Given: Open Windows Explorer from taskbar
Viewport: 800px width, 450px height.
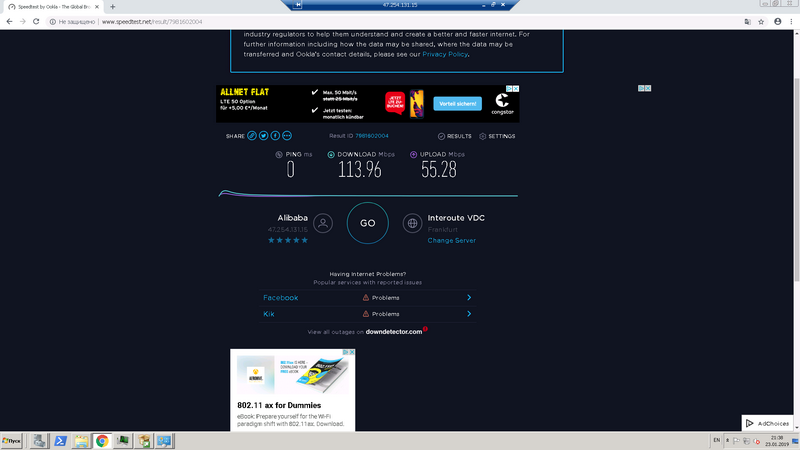Looking at the screenshot, I should (81, 441).
